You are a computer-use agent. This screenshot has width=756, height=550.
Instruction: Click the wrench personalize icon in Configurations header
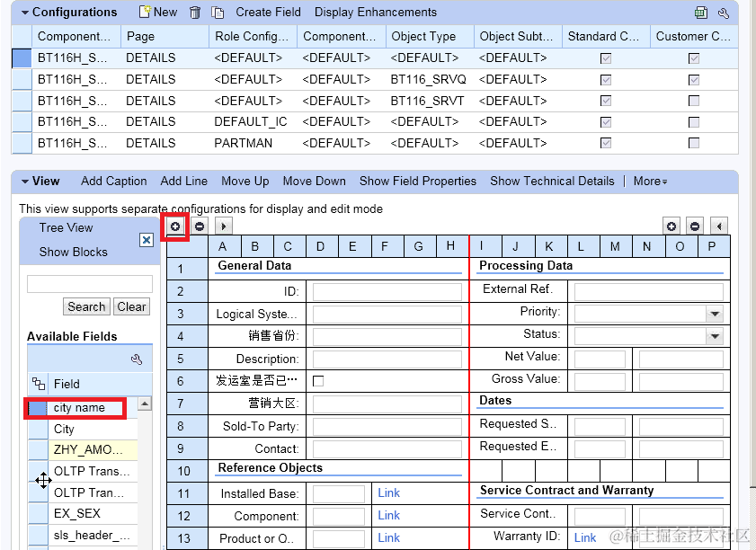click(724, 13)
